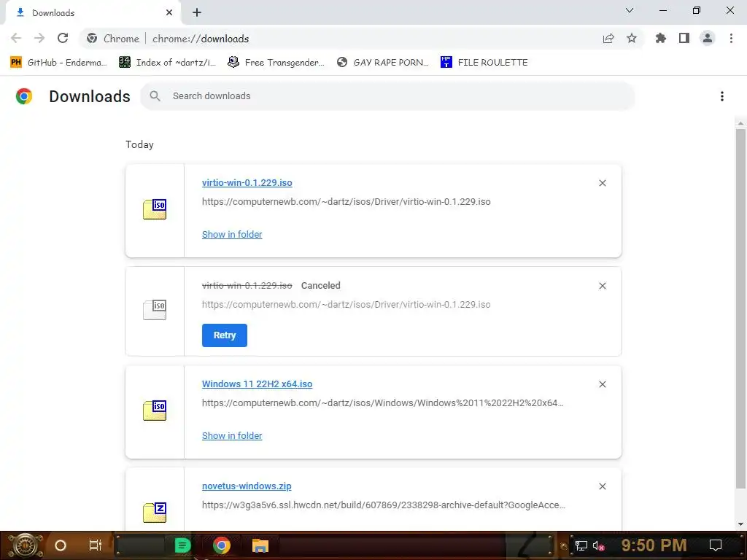The height and width of the screenshot is (560, 747).
Task: Remove Windows 11 iso from list
Action: 603,384
